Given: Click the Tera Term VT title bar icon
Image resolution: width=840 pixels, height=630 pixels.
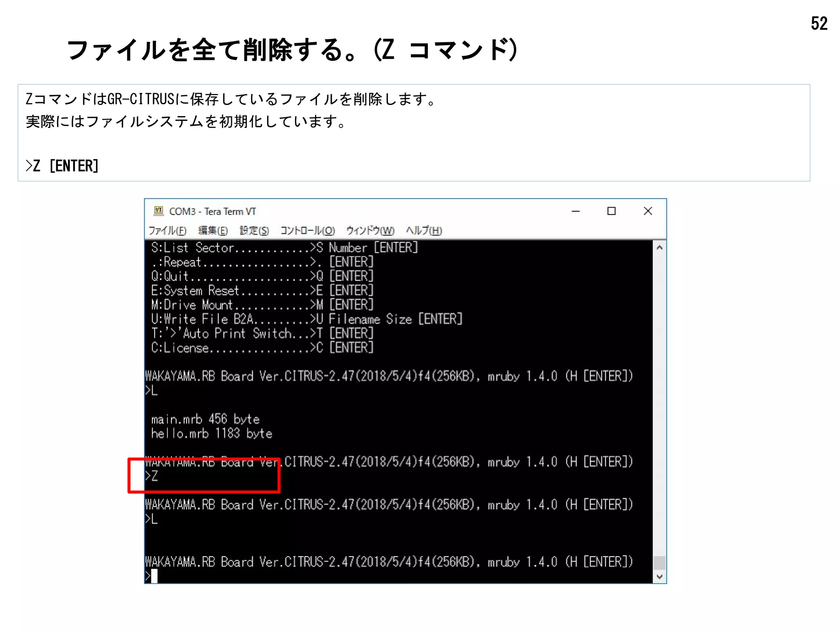Looking at the screenshot, I should coord(158,211).
